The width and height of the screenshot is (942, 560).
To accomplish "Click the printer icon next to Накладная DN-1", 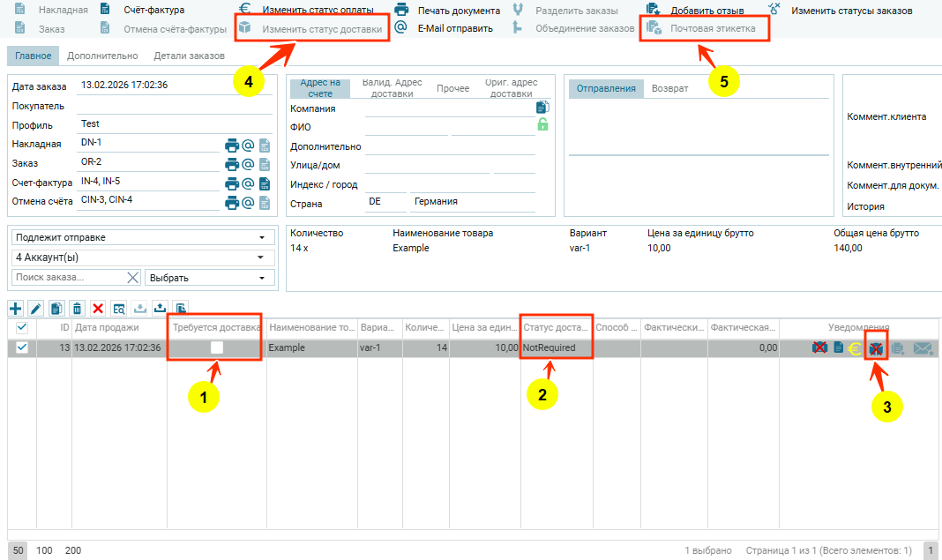I will [x=232, y=146].
